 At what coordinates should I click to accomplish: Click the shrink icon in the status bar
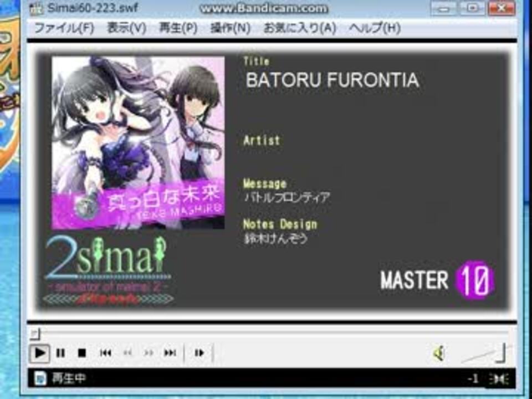point(499,378)
